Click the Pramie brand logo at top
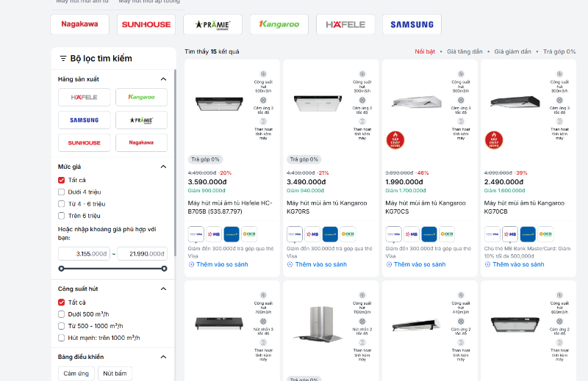The image size is (588, 381). (212, 24)
